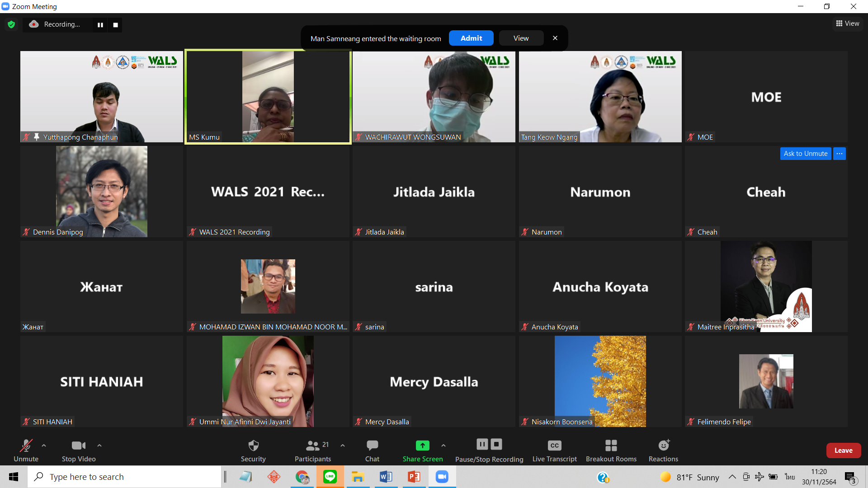868x488 pixels.
Task: Open the Chat panel
Action: pyautogui.click(x=372, y=446)
